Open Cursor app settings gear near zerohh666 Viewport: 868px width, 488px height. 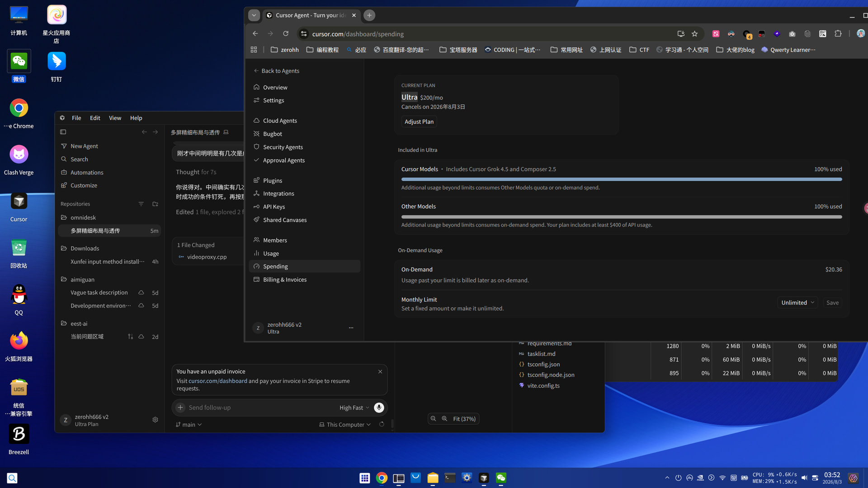point(155,420)
